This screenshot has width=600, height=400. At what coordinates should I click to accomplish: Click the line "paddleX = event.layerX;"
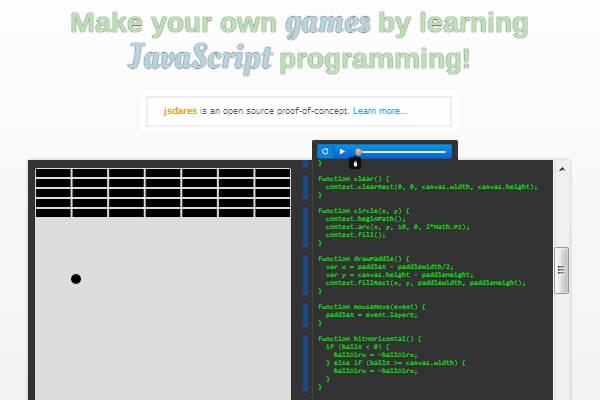click(372, 315)
